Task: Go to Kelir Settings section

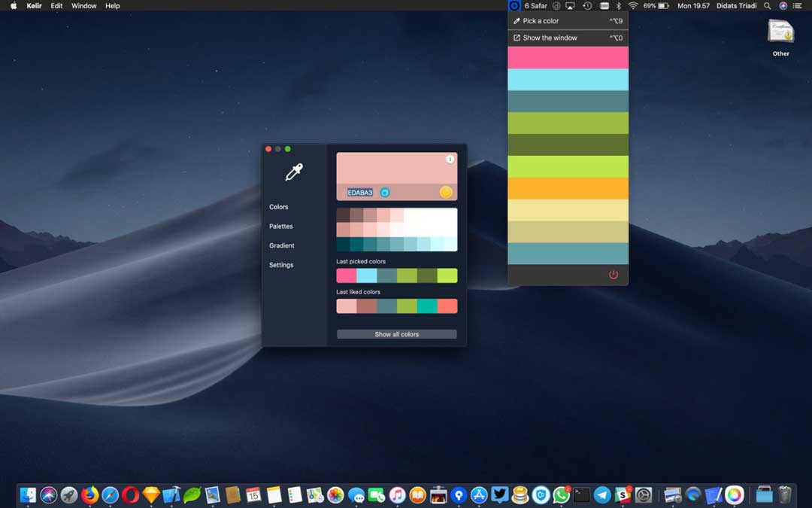Action: click(x=280, y=265)
